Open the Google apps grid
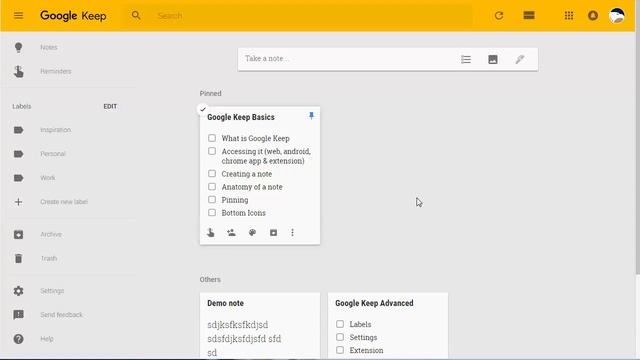 [569, 16]
